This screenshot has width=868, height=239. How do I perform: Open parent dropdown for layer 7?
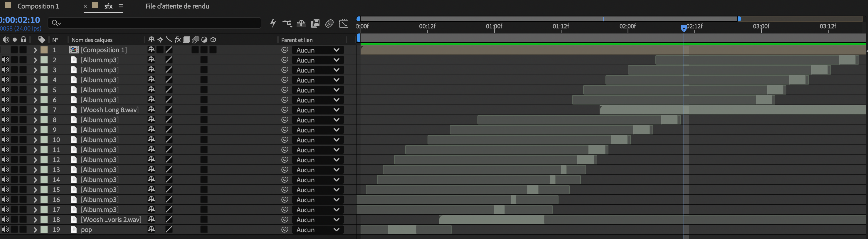(x=318, y=110)
